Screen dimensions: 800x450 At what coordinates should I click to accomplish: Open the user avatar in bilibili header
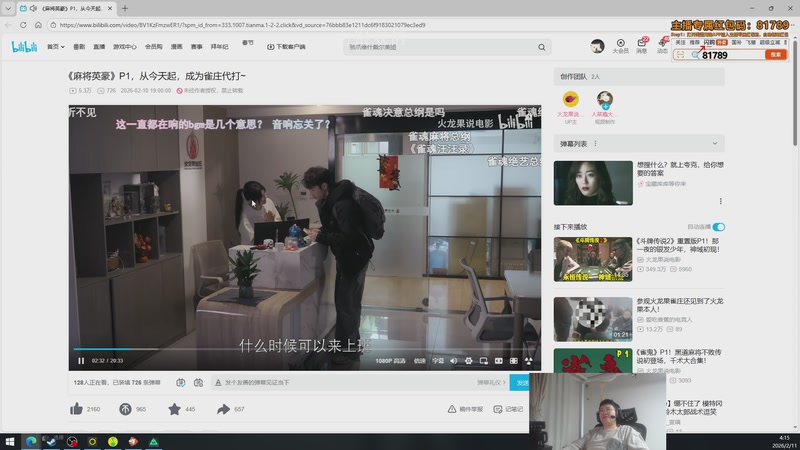pos(597,46)
